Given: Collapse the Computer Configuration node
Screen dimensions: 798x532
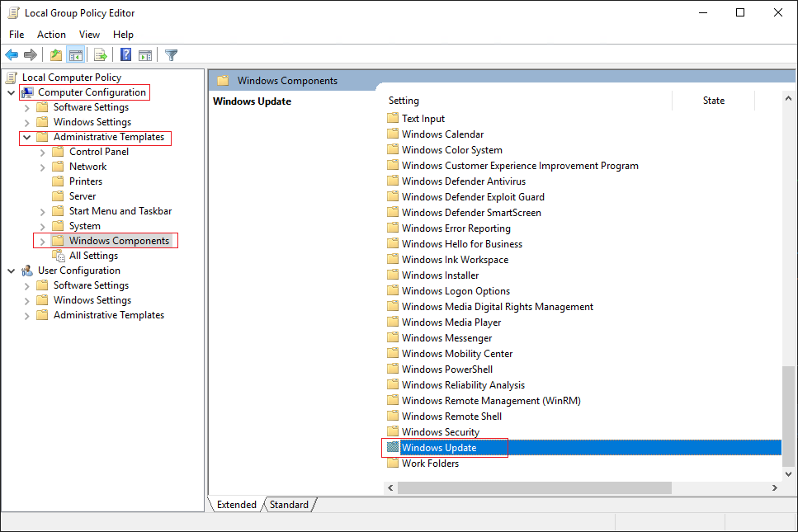Looking at the screenshot, I should [12, 92].
